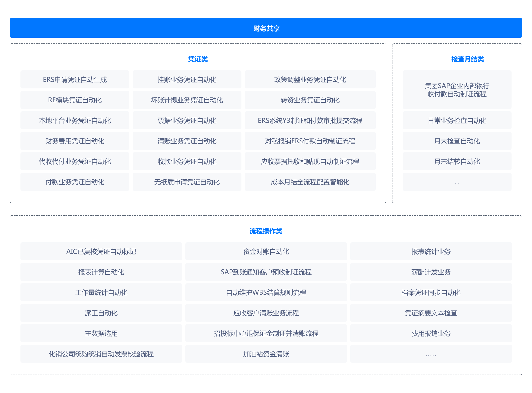
Task: Open ERS申请凭证自动生成 item
Action: pos(75,79)
